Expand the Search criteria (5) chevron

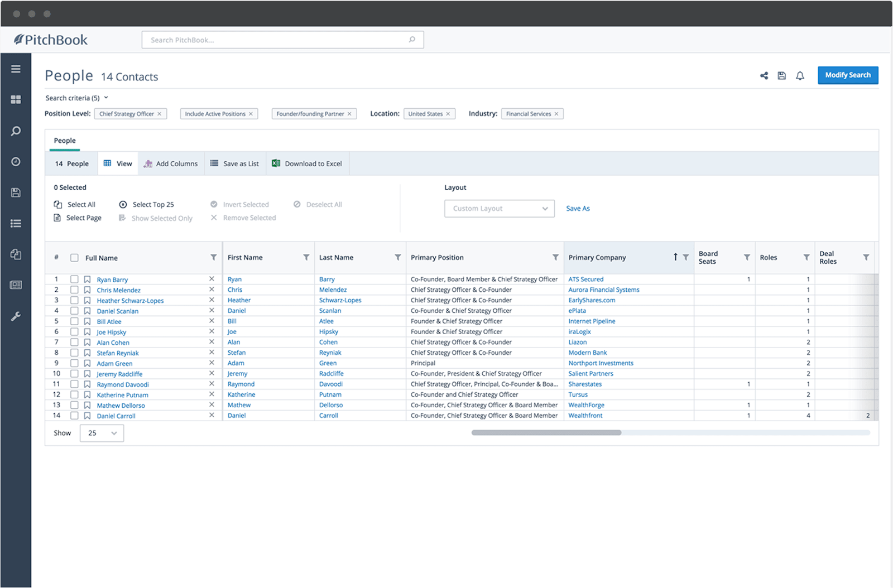click(x=106, y=98)
